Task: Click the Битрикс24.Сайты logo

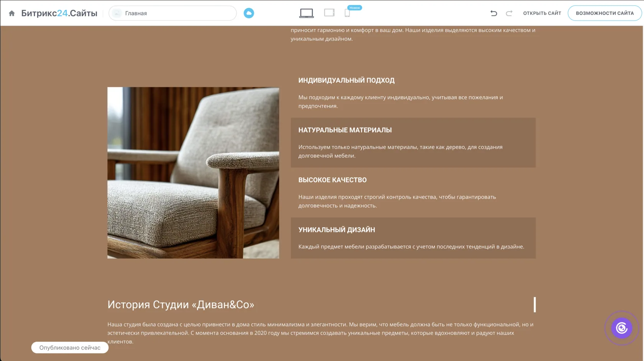Action: pyautogui.click(x=59, y=13)
